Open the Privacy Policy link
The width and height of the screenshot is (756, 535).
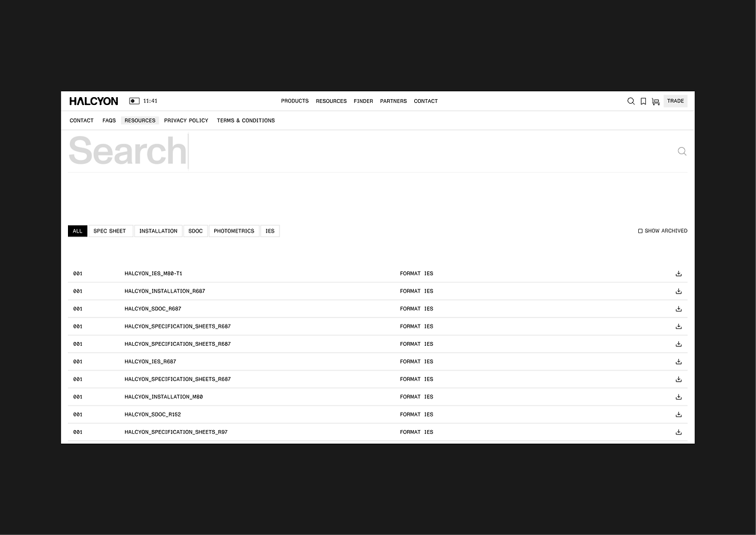pyautogui.click(x=186, y=120)
